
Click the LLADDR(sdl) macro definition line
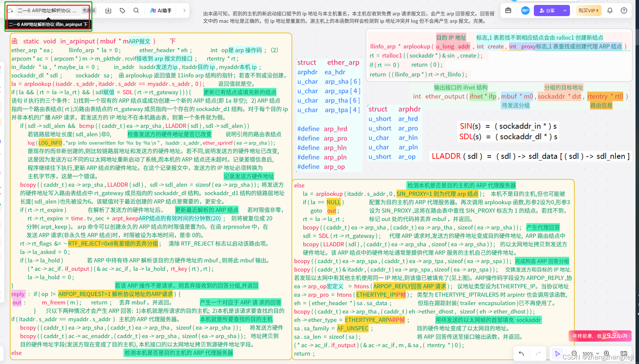(531, 156)
